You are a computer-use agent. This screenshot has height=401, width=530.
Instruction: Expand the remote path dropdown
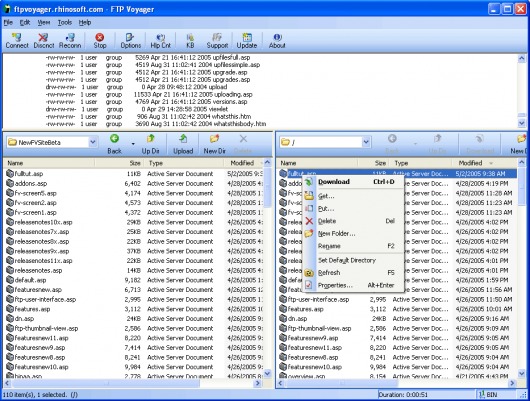coord(366,142)
